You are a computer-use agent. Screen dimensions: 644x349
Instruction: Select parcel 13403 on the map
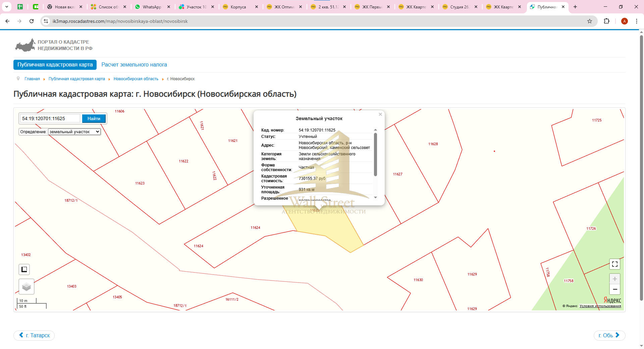coord(72,286)
